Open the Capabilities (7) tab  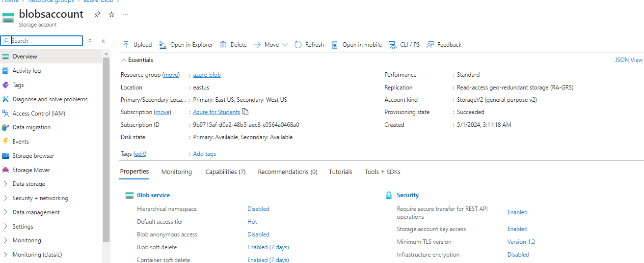point(225,172)
